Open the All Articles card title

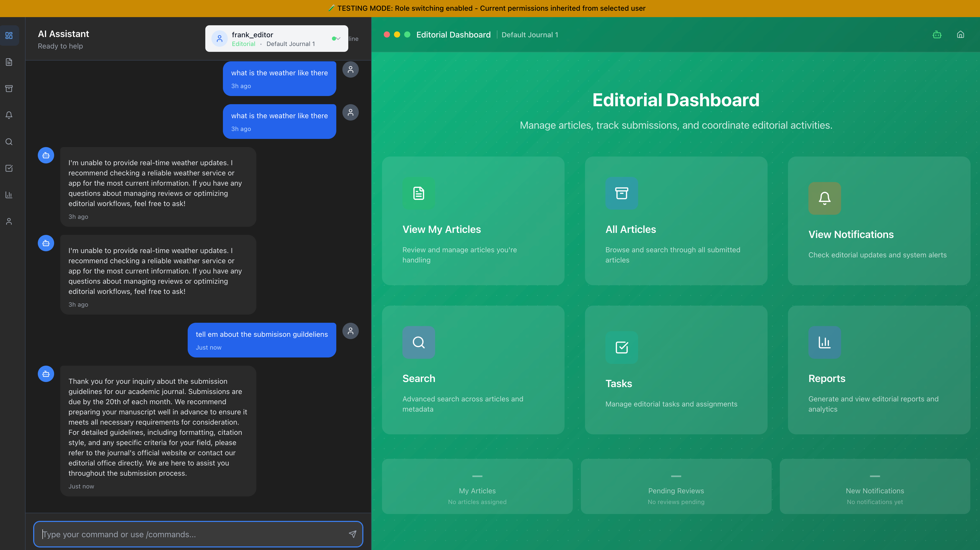click(630, 229)
